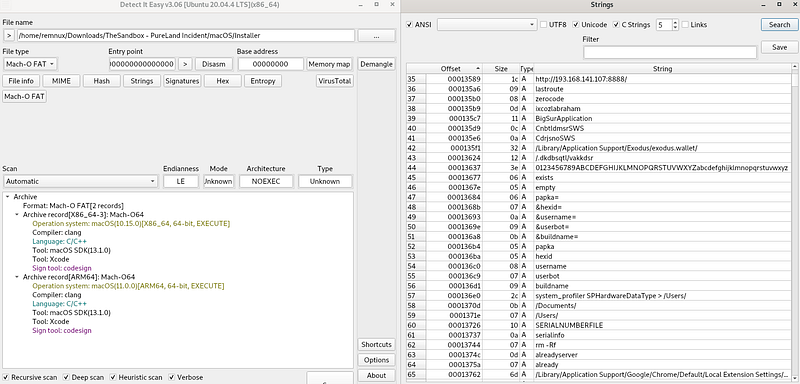Open the File type Mach-O FAT dropdown
The height and width of the screenshot is (384, 800).
pyautogui.click(x=30, y=64)
